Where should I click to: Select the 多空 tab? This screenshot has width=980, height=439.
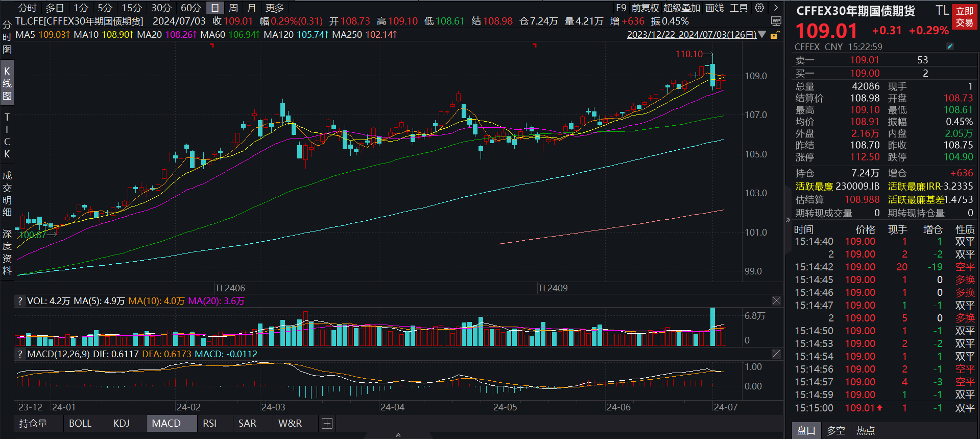click(x=836, y=430)
